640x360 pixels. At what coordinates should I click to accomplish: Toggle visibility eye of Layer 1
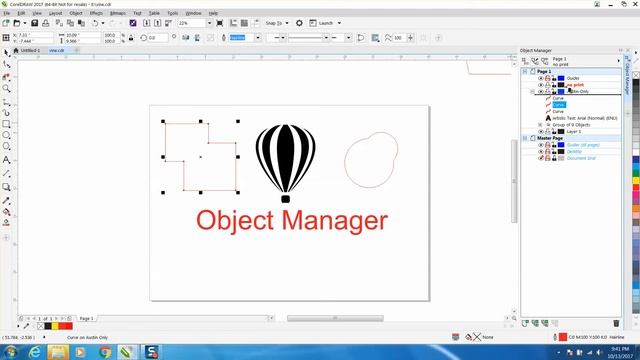[x=541, y=131]
